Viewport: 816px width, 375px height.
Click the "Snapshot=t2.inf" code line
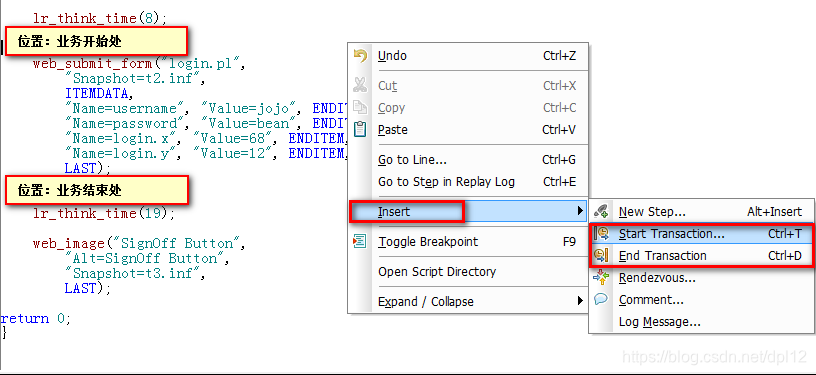point(135,79)
